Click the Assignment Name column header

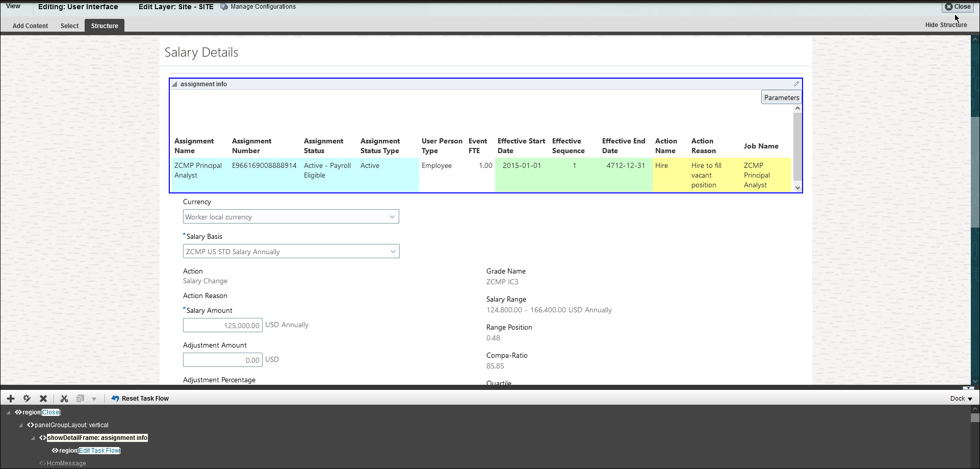pos(194,146)
